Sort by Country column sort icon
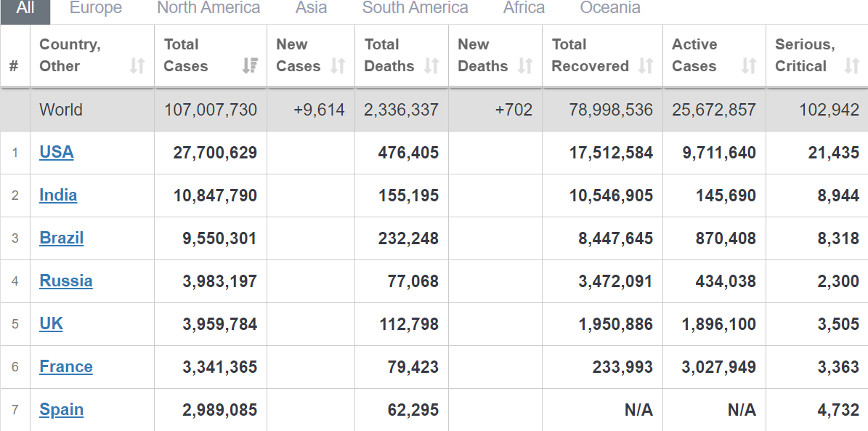Image resolution: width=868 pixels, height=431 pixels. 137,66
